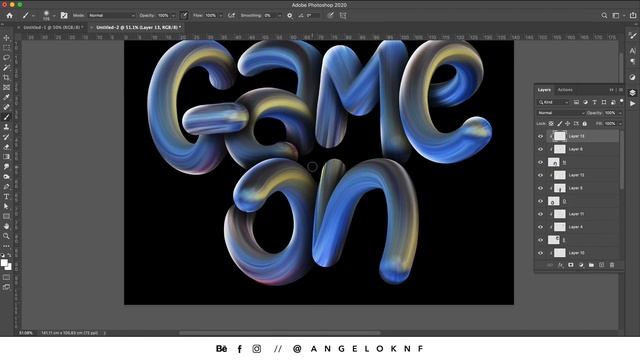Select the Lasso tool
Viewport: 640px width, 360px height.
[x=6, y=58]
